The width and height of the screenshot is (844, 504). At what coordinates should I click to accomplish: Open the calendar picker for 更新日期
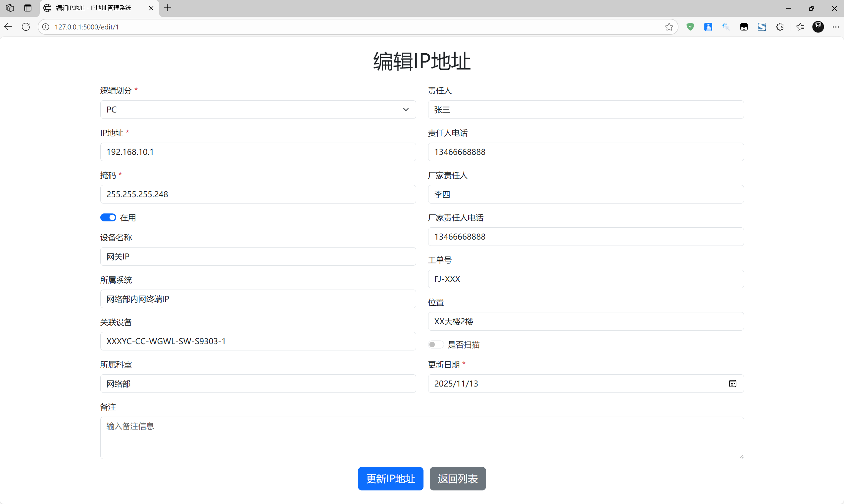point(732,384)
